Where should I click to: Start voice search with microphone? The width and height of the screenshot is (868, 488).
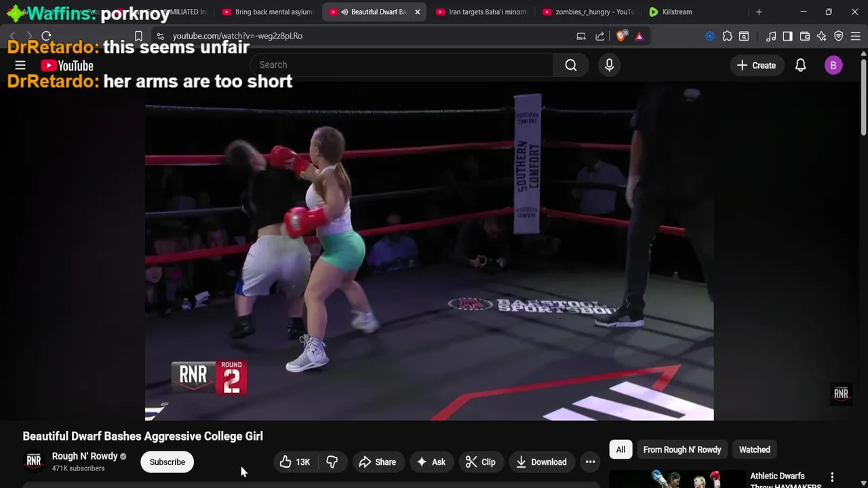coord(609,65)
